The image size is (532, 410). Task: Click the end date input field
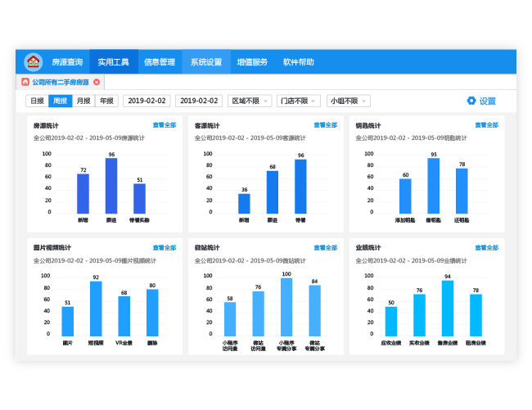pyautogui.click(x=198, y=101)
